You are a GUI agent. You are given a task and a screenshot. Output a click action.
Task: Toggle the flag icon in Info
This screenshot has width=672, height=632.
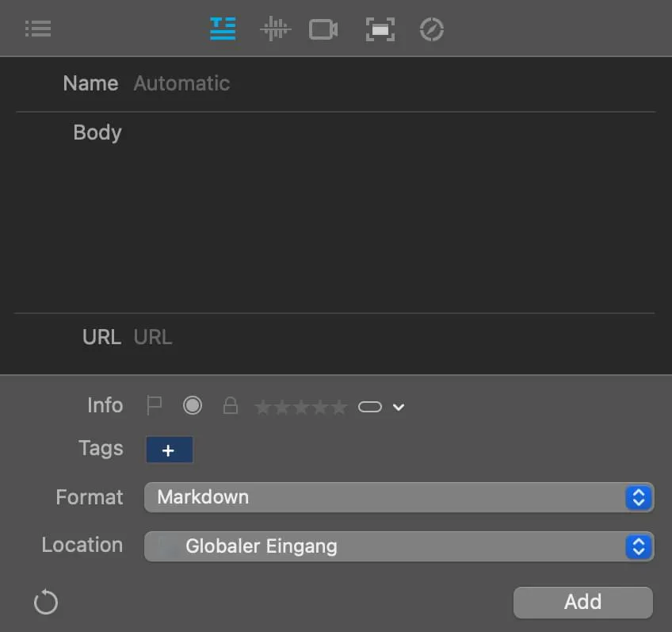coord(155,406)
